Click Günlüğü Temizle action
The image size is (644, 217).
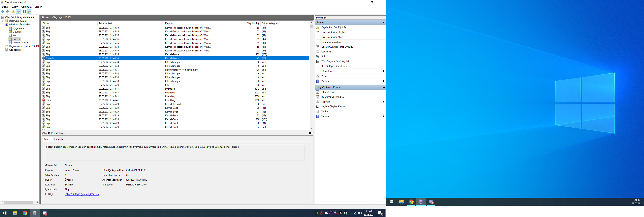(x=331, y=42)
